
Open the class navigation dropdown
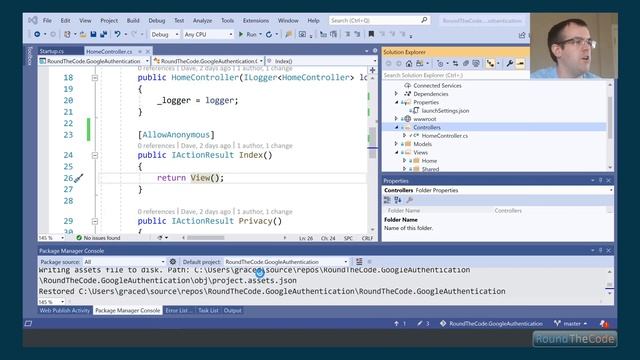(208, 61)
